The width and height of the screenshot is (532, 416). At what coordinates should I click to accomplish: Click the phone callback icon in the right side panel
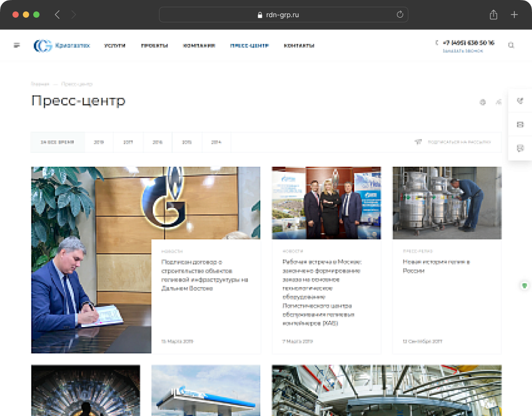pos(520,101)
